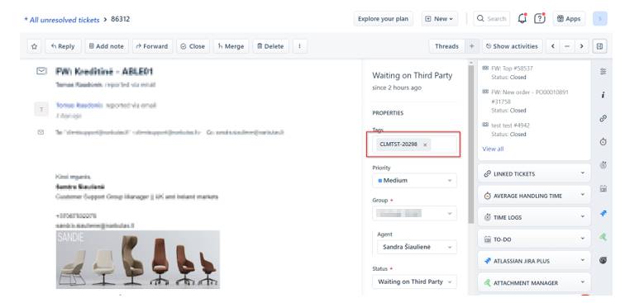Open the info icon in right sidebar

pos(603,95)
